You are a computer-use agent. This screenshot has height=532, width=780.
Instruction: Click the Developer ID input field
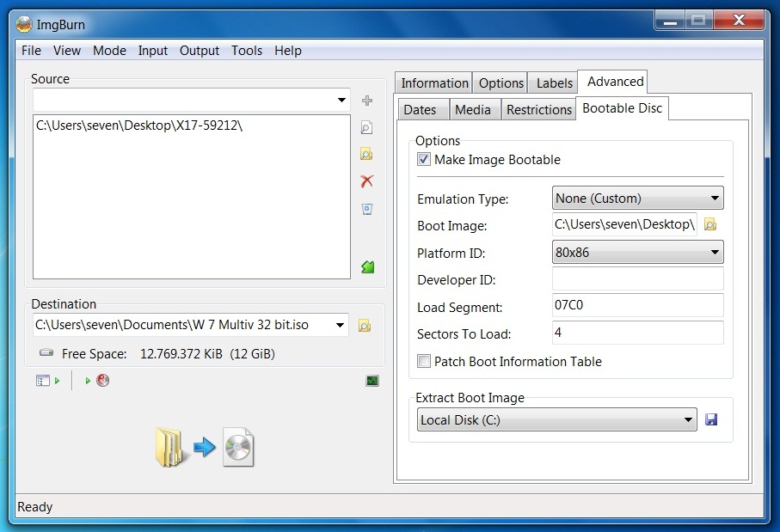tap(638, 279)
